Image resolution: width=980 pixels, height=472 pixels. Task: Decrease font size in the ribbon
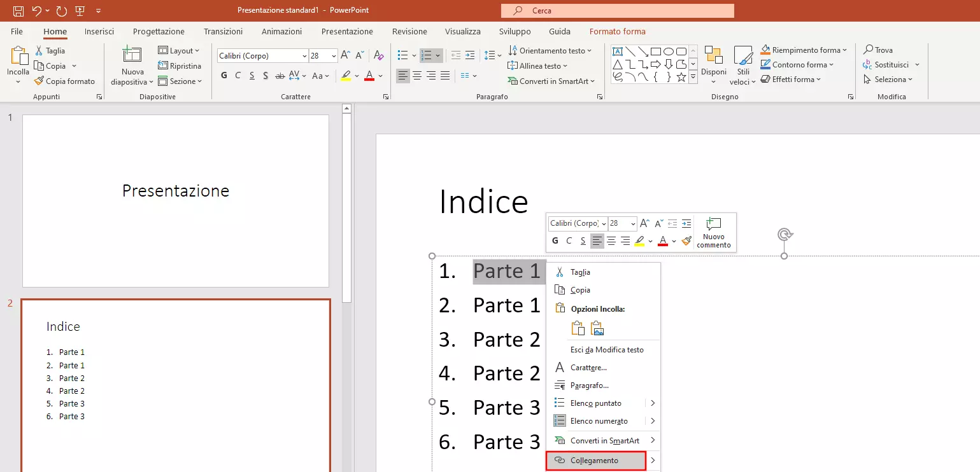tap(360, 56)
